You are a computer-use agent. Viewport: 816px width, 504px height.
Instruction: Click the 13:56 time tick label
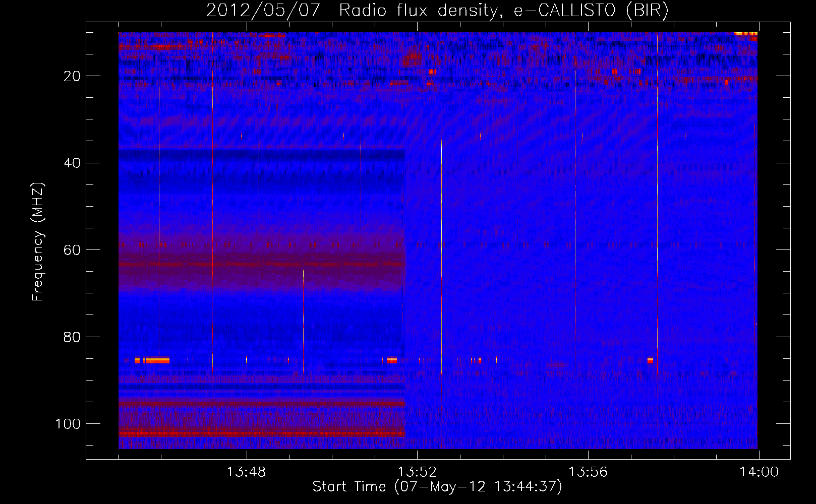pyautogui.click(x=588, y=472)
